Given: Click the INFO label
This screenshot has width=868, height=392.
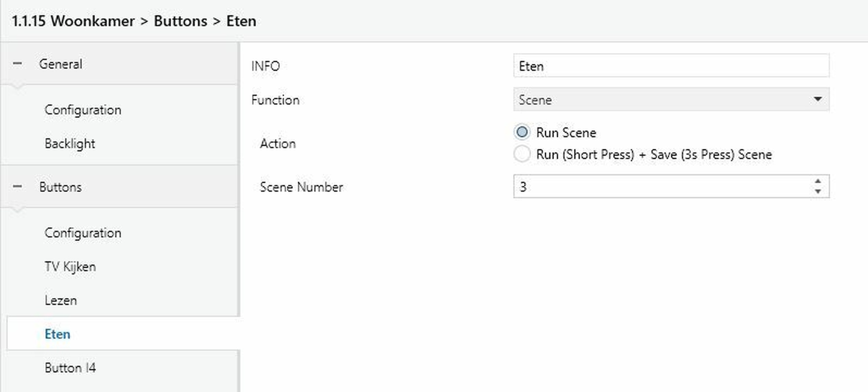Looking at the screenshot, I should (265, 66).
